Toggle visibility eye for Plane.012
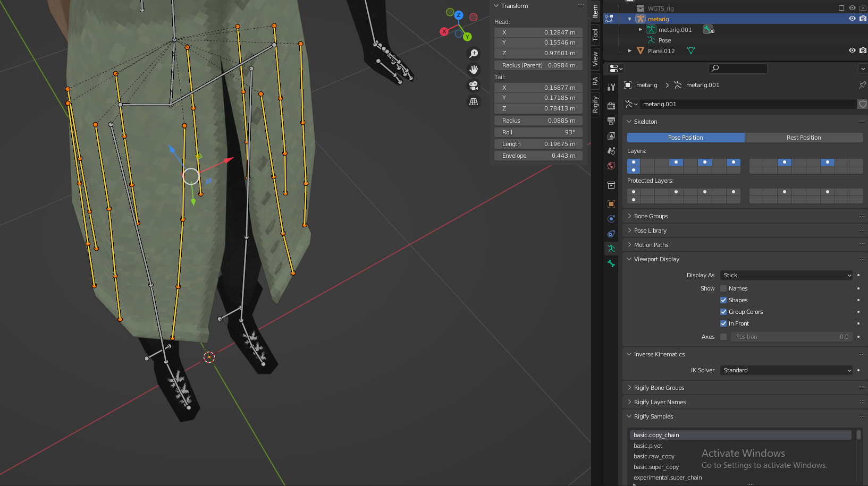868x486 pixels. point(852,50)
